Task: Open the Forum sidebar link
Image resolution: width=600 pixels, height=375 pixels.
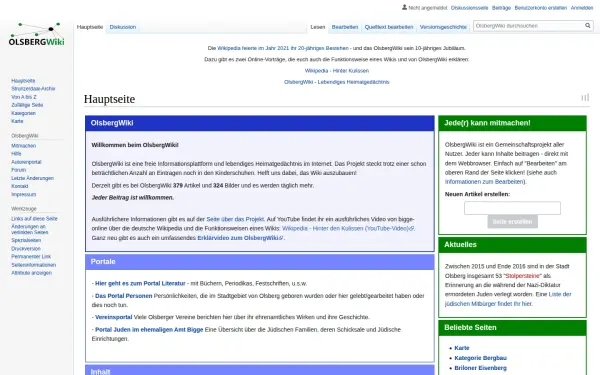Action: coord(19,170)
